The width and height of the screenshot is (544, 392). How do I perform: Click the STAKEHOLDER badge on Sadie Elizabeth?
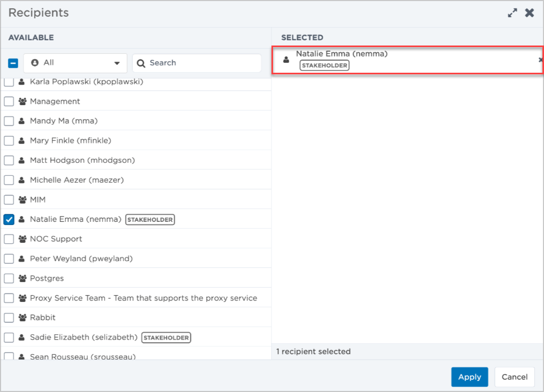166,338
